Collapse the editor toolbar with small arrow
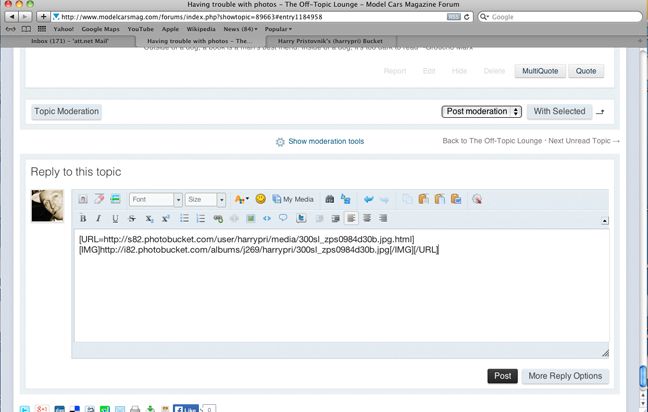 coord(605,221)
